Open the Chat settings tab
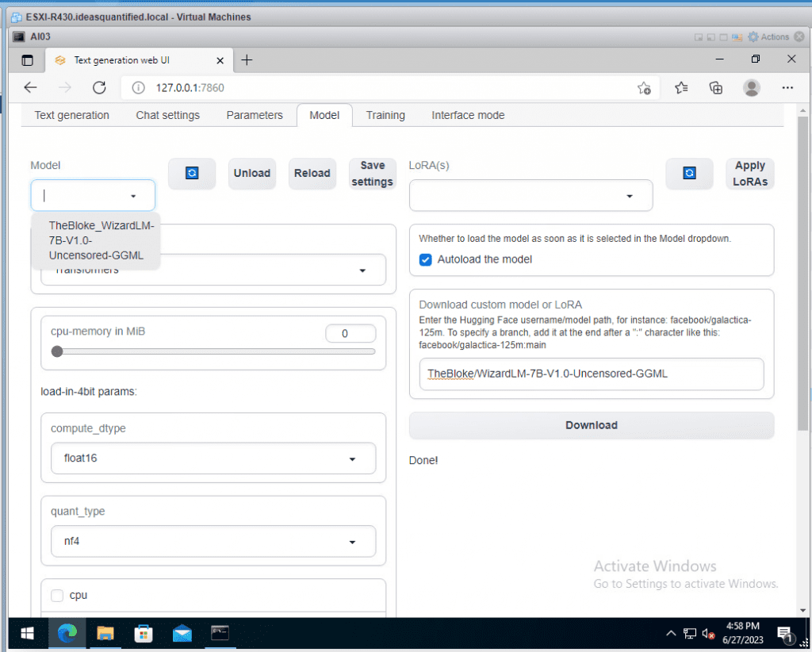 click(x=168, y=115)
